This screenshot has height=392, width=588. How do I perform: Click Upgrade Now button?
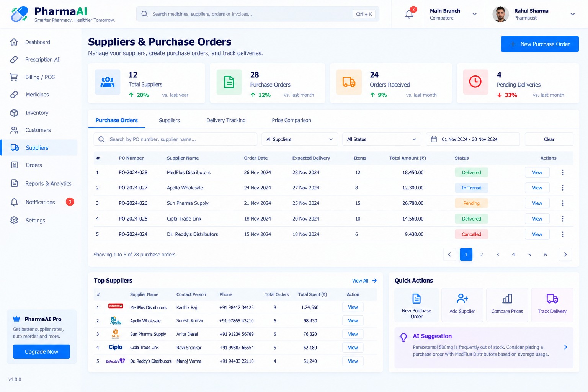point(41,352)
